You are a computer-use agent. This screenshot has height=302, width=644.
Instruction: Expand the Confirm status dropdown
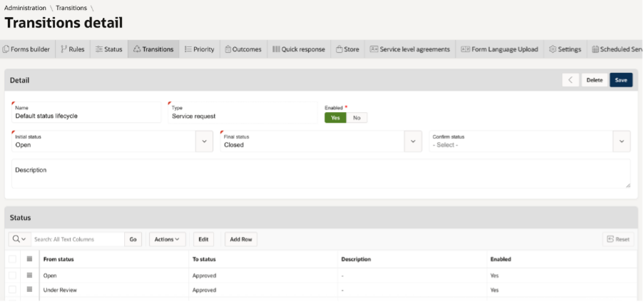[622, 141]
